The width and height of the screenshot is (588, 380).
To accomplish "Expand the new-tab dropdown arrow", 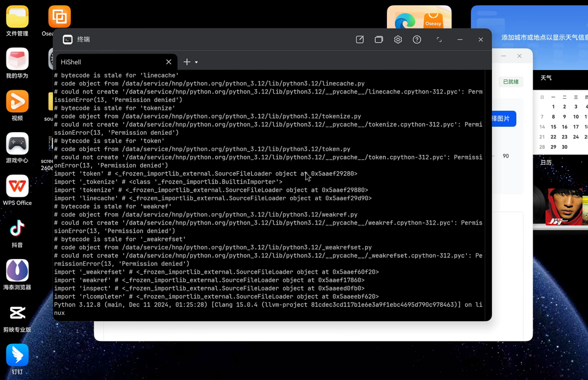I will click(x=196, y=62).
